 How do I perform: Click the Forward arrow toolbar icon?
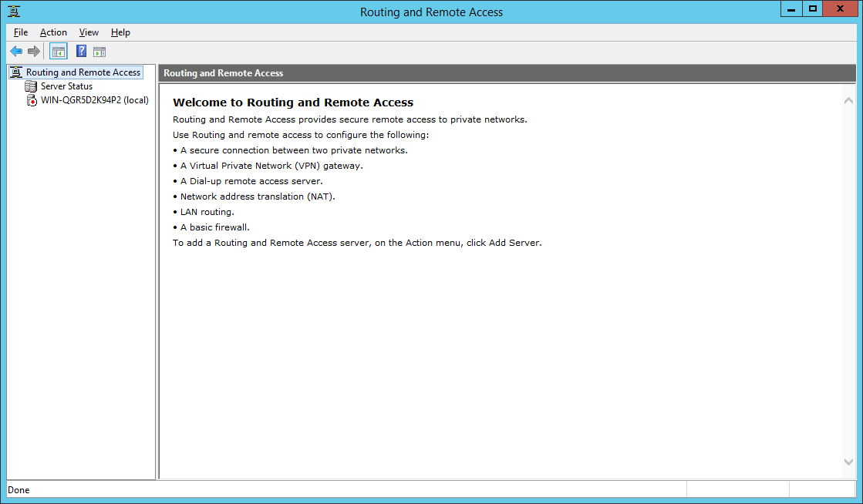(x=34, y=52)
